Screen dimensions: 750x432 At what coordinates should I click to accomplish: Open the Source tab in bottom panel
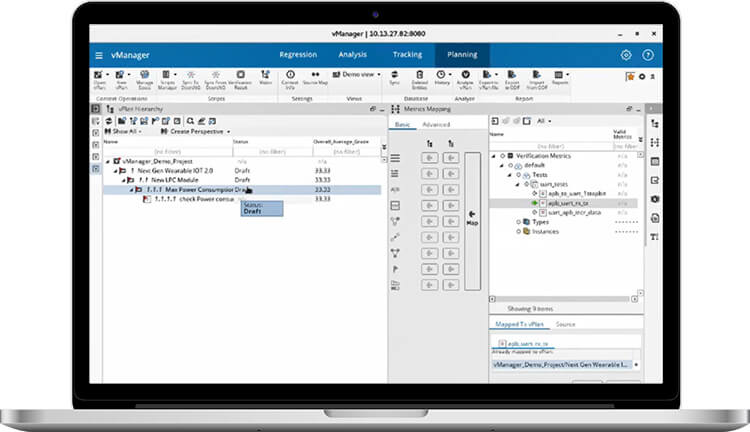click(565, 324)
